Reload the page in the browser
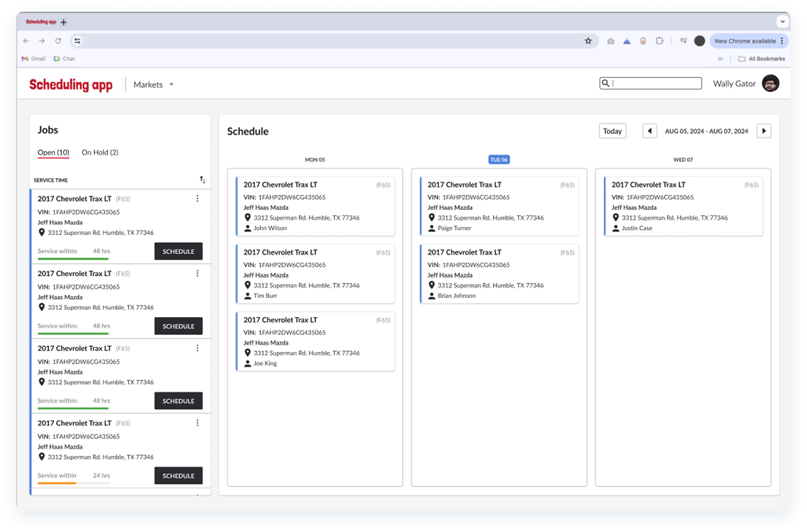807x532 pixels. (x=58, y=41)
